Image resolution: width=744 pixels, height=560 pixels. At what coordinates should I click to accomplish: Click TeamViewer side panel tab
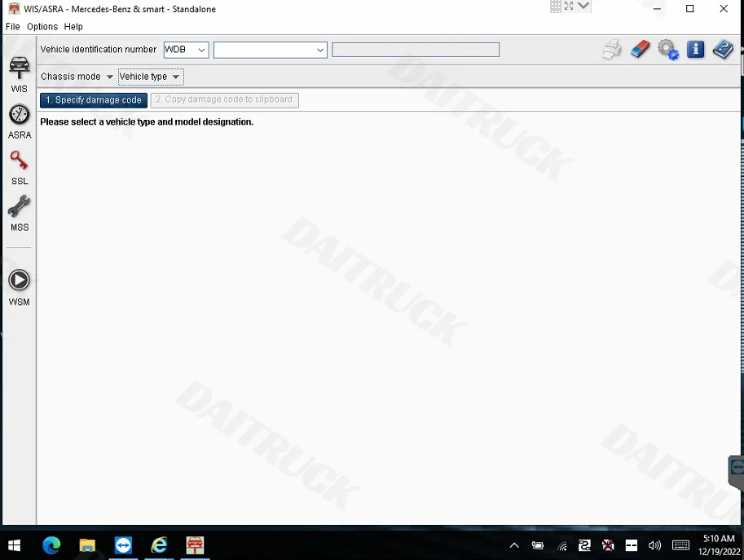point(737,471)
